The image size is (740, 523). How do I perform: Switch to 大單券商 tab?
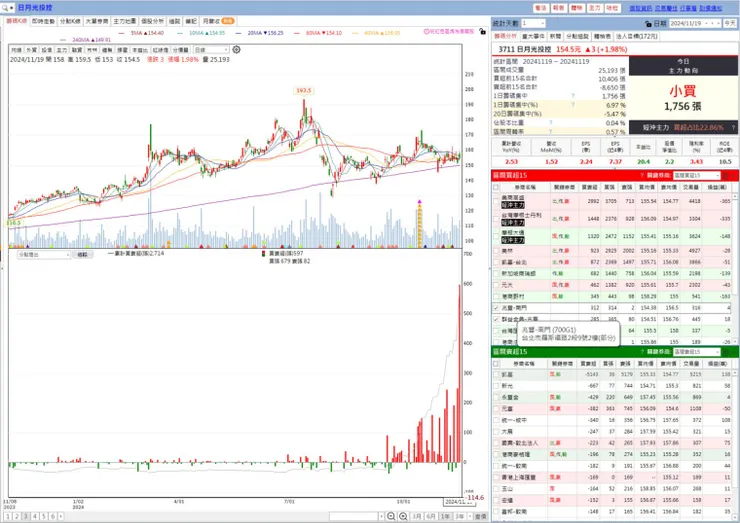[97, 21]
